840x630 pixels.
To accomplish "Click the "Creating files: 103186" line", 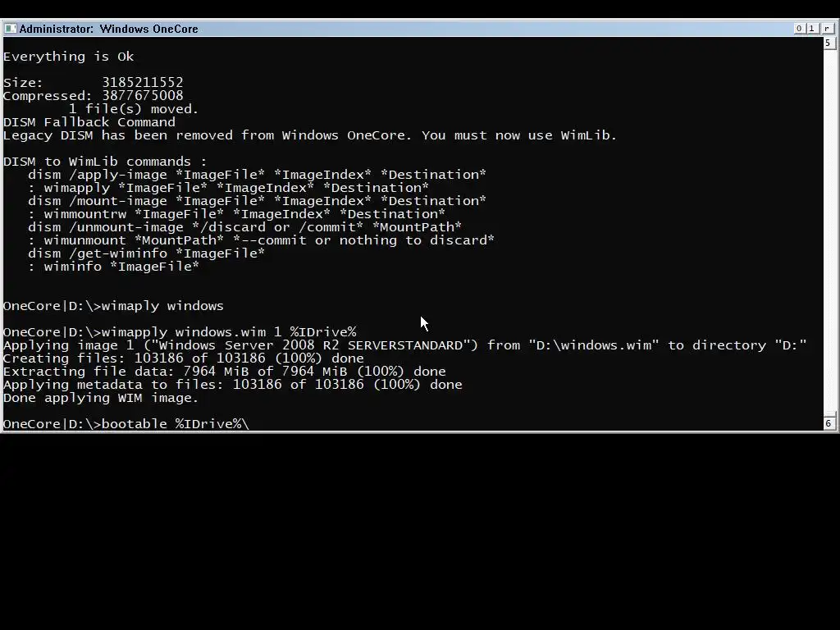I will pyautogui.click(x=184, y=358).
